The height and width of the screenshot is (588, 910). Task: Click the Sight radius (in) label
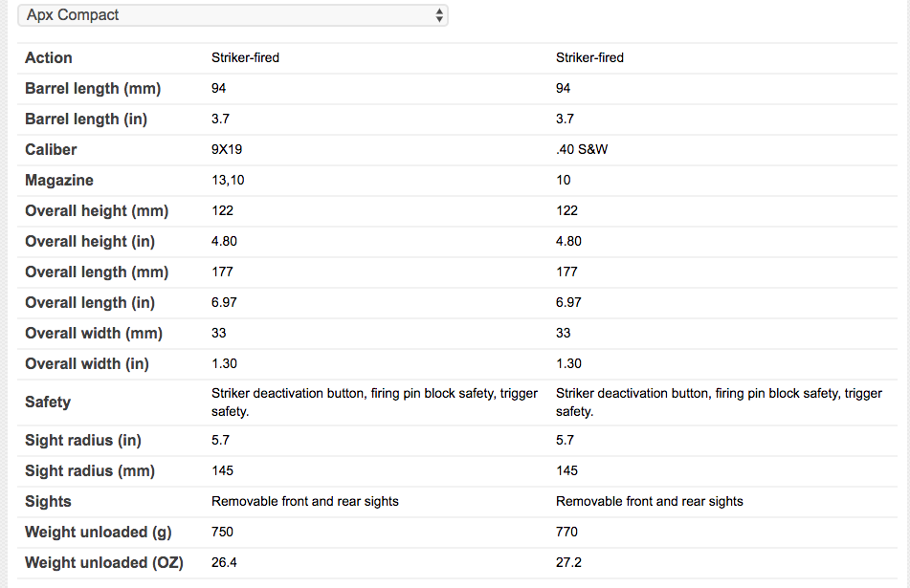83,440
